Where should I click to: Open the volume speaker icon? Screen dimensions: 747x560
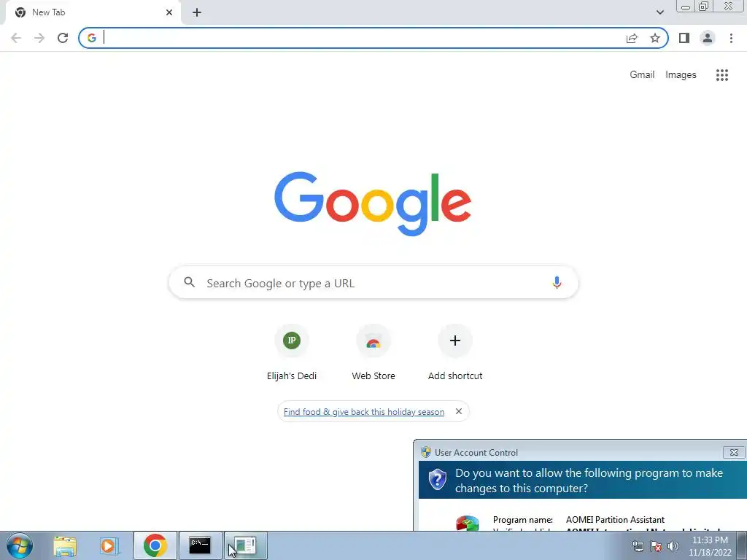click(x=673, y=546)
